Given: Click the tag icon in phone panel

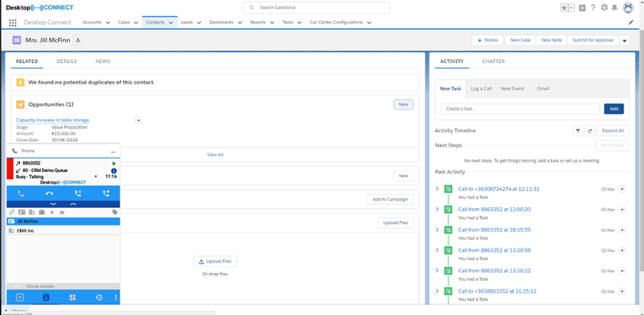Looking at the screenshot, I should point(115,213).
